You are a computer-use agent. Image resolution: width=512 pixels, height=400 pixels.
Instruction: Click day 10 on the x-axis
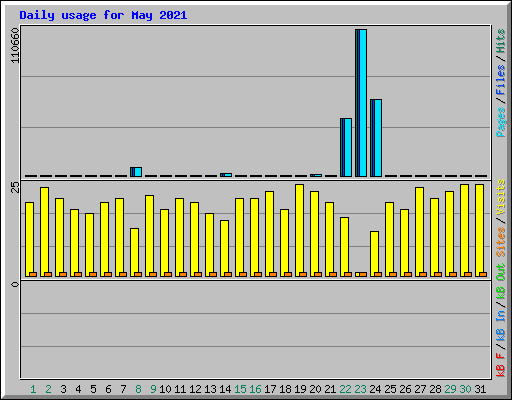[x=165, y=389]
